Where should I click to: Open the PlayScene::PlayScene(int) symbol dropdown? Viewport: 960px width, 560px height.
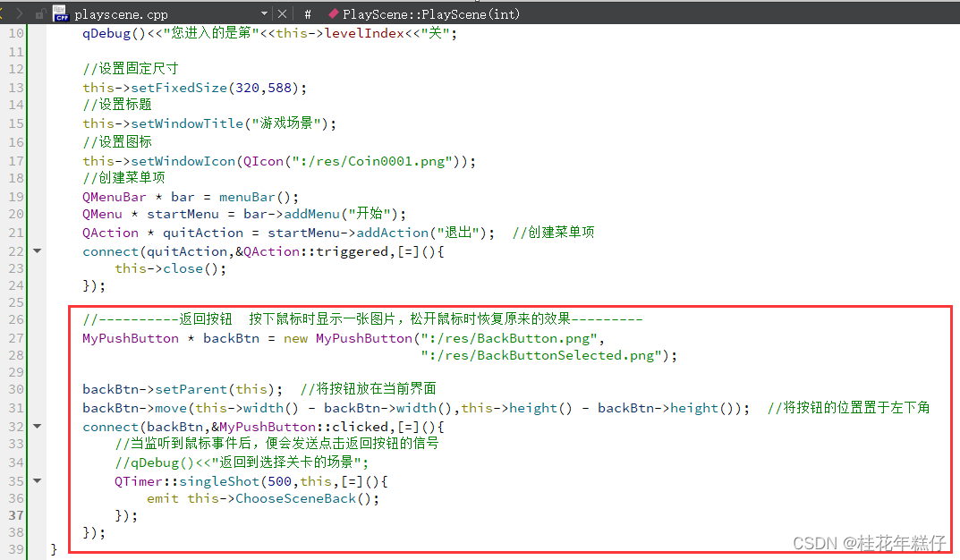click(431, 14)
